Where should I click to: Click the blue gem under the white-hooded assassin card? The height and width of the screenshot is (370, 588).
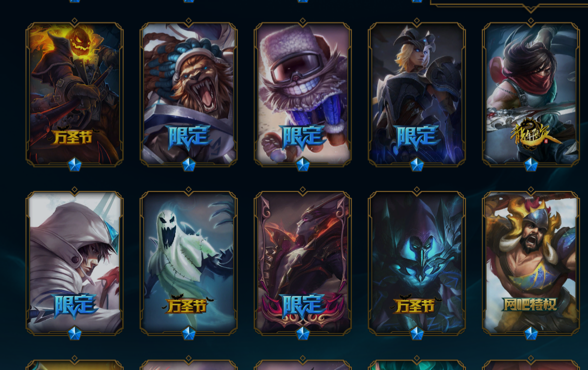coord(75,333)
